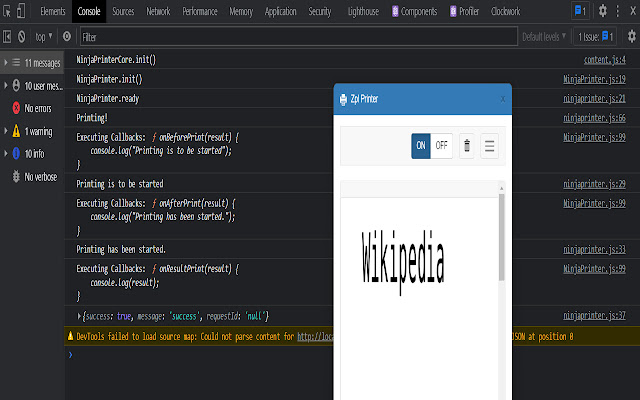Select the inspect element cursor icon
This screenshot has height=400, width=640.
[x=7, y=11]
